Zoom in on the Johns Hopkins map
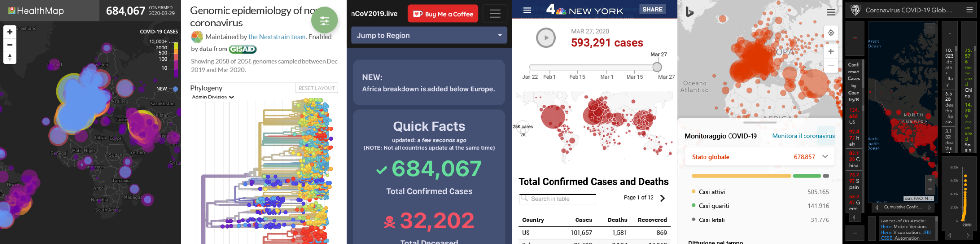The image size is (980, 244). click(930, 180)
